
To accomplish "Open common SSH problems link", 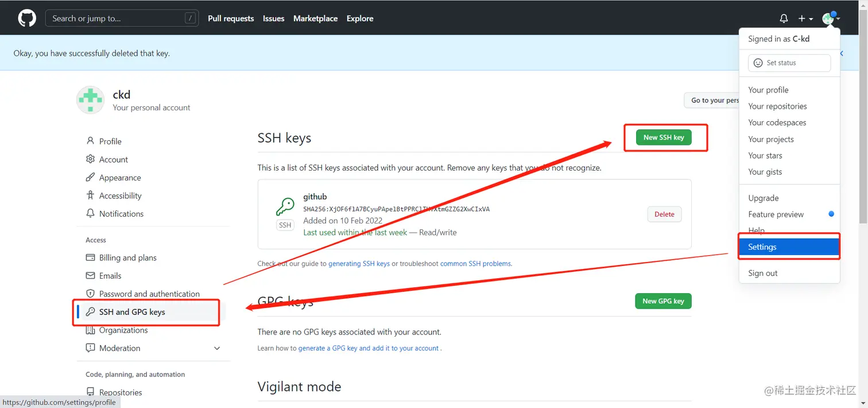I will [x=475, y=264].
